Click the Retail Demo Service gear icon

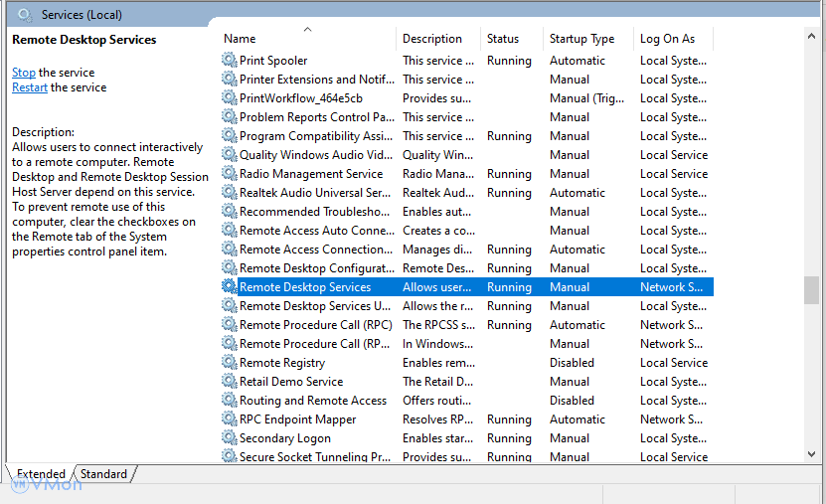(230, 382)
